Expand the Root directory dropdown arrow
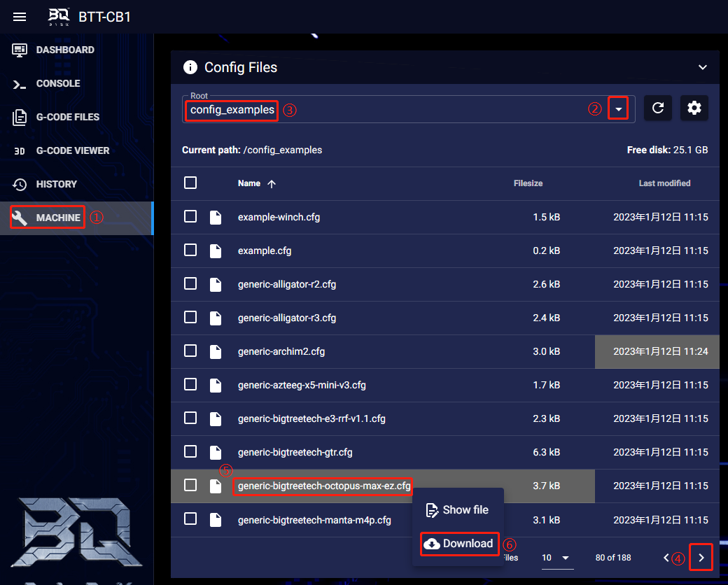The image size is (728, 585). coord(618,109)
